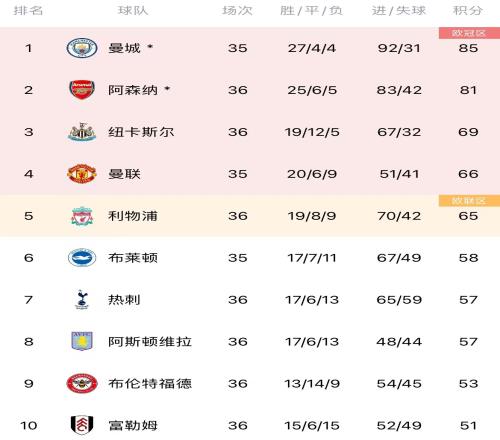The height and width of the screenshot is (440, 500).
Task: Select the Tottenham cockerel logo
Action: (x=82, y=299)
